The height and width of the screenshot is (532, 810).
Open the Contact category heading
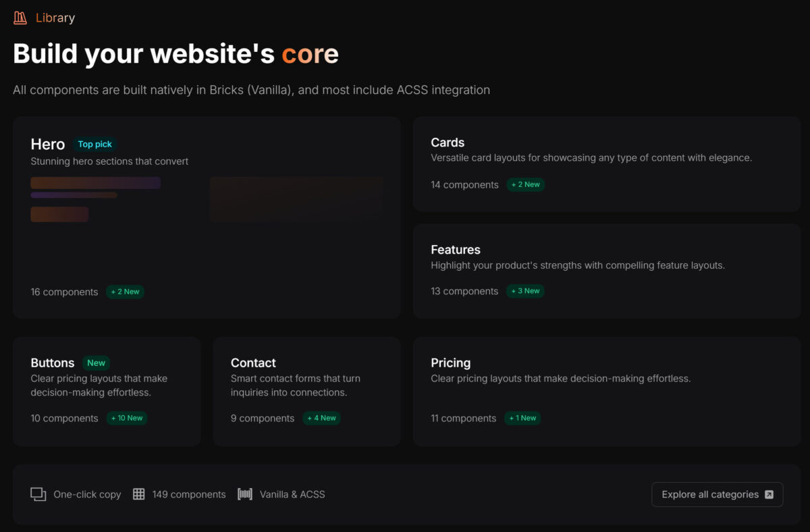click(x=253, y=363)
